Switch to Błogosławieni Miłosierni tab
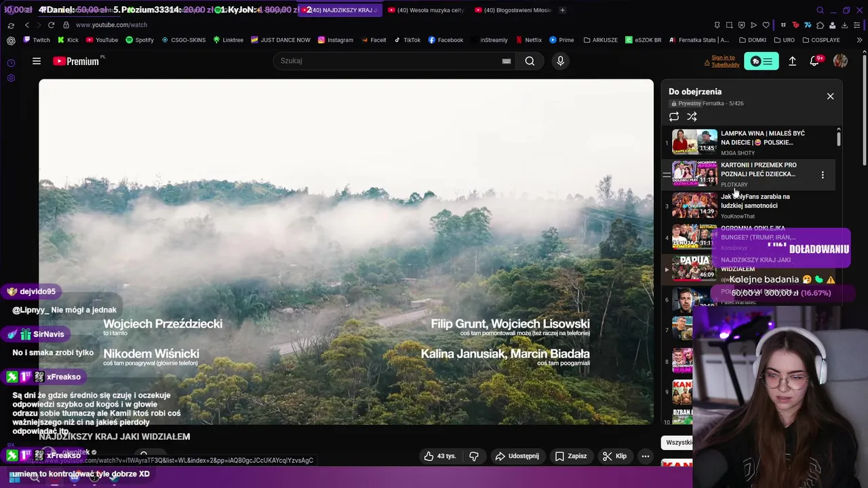 513,10
